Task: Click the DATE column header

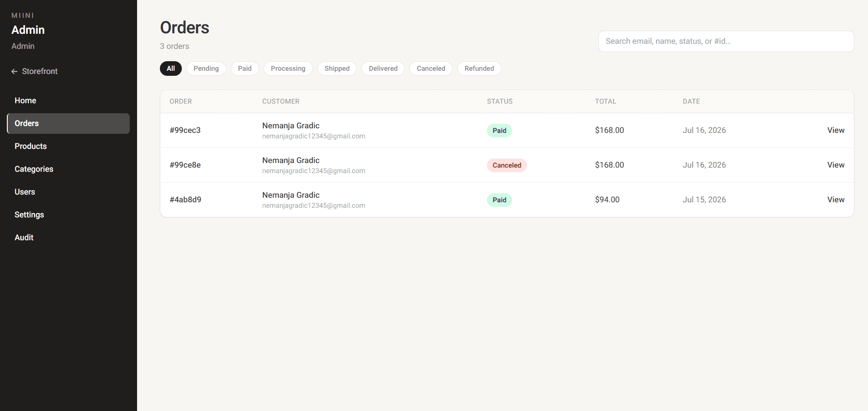Action: pos(692,101)
